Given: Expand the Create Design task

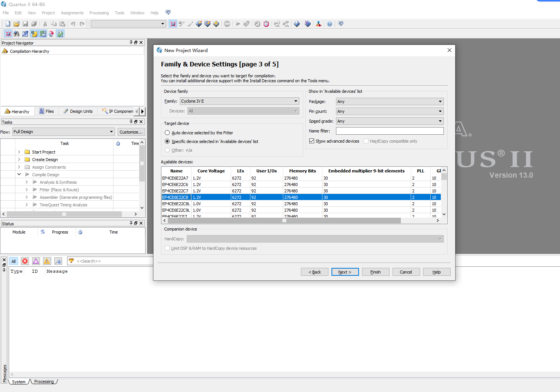Looking at the screenshot, I should [19, 159].
